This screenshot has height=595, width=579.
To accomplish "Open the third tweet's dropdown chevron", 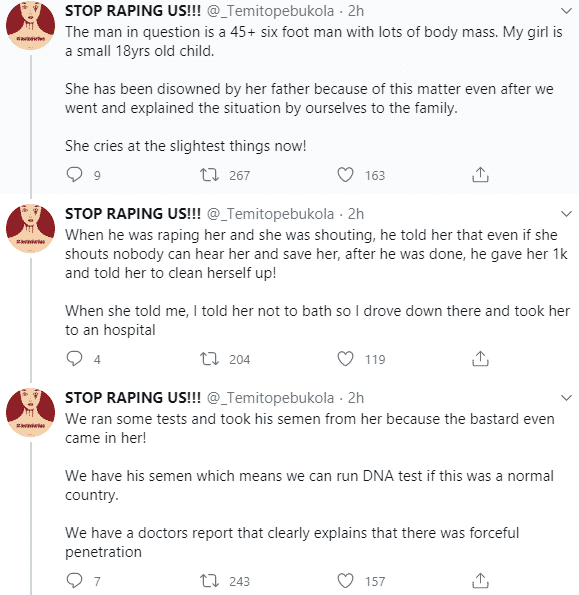I will point(566,398).
